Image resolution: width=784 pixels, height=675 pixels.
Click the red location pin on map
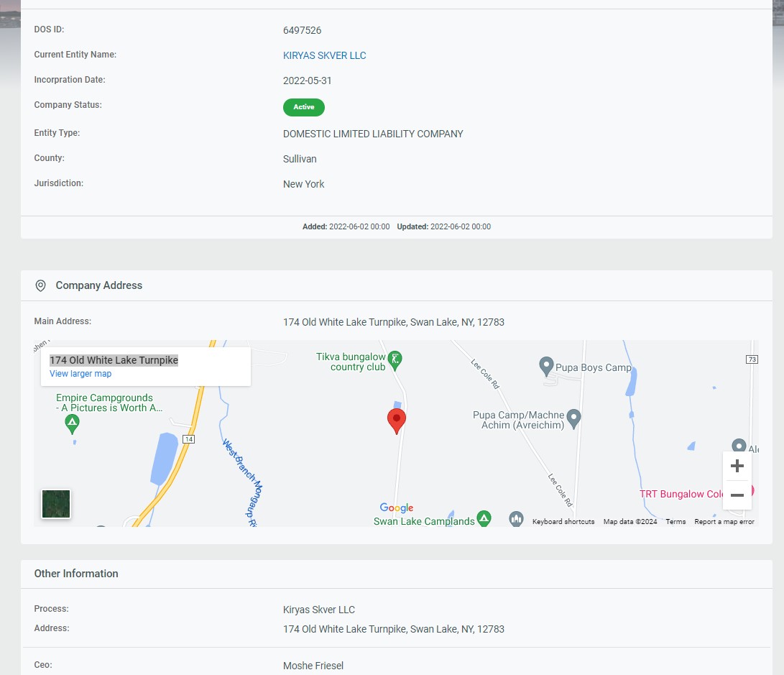click(x=396, y=420)
